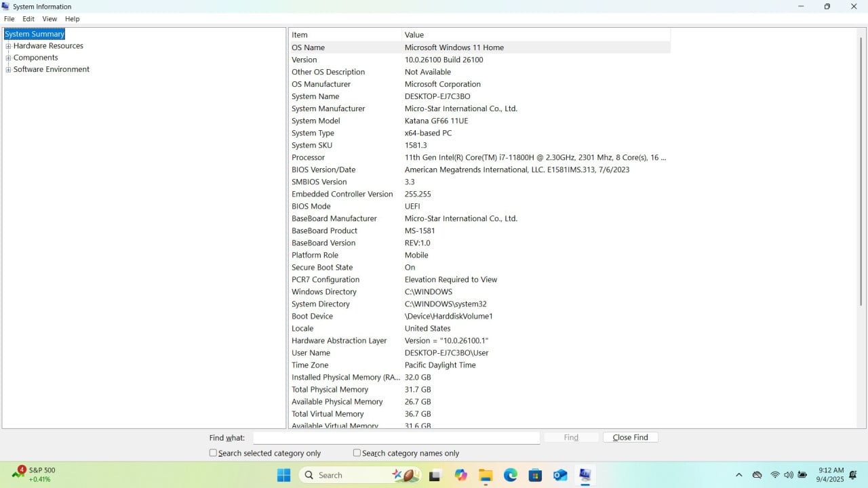Select the Hardware Abstraction Layer row label

(x=339, y=340)
